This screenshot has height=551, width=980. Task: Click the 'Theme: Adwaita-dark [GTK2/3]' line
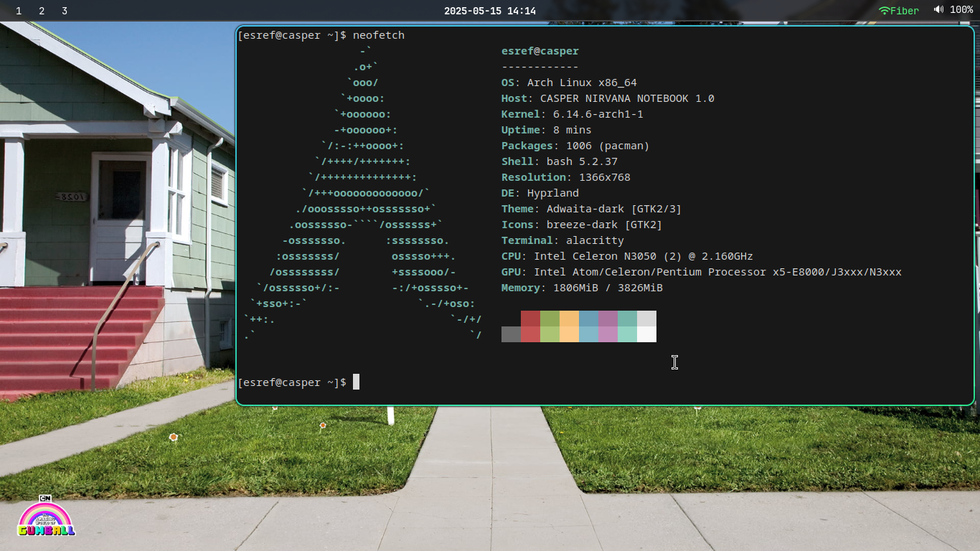click(x=592, y=209)
